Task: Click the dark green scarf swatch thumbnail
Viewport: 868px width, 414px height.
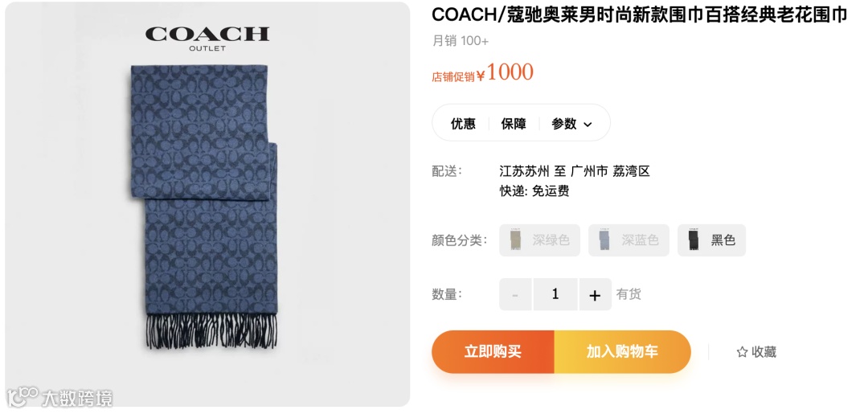Action: click(x=516, y=240)
